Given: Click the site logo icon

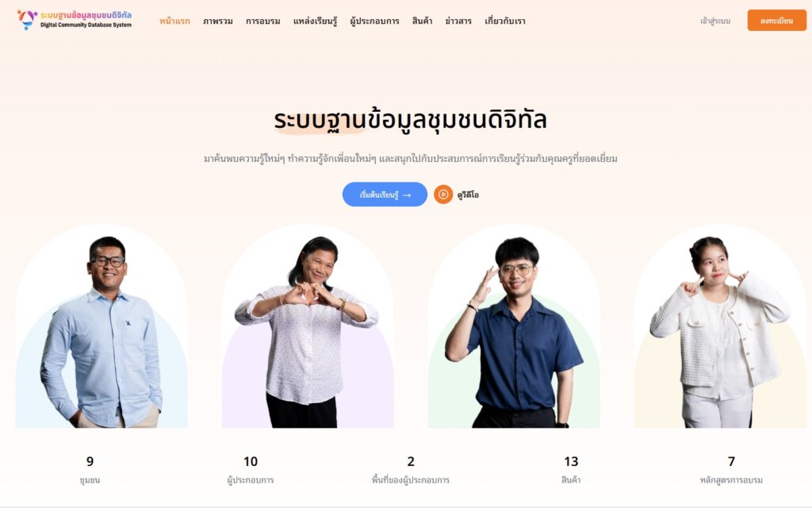Looking at the screenshot, I should 27,20.
